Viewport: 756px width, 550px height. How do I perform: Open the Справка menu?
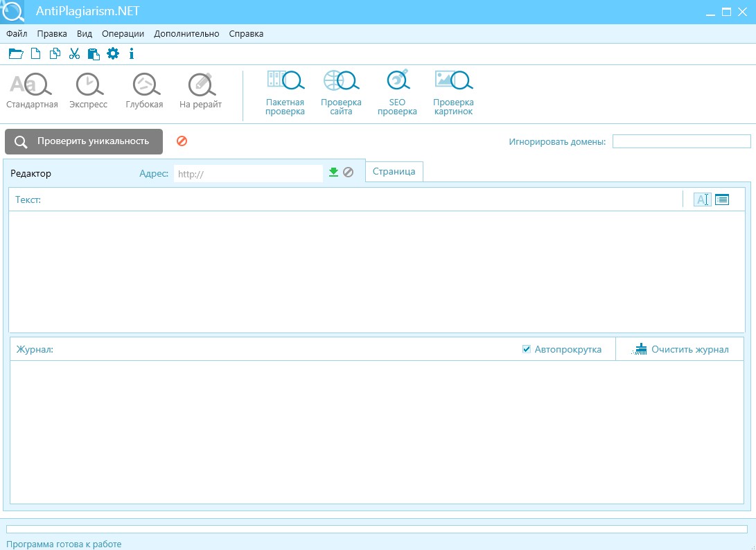coord(247,34)
